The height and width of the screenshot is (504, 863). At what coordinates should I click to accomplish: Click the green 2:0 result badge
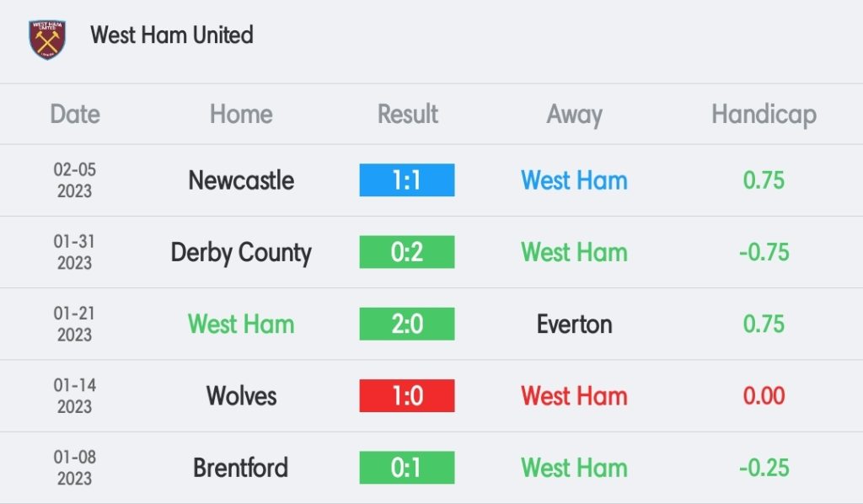point(407,324)
